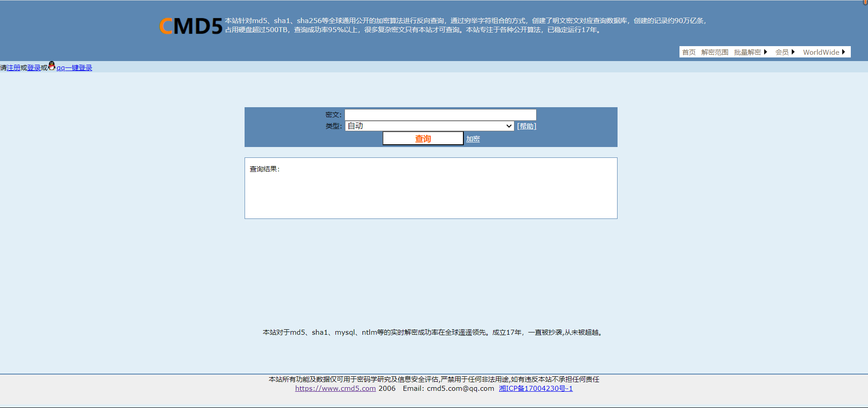Open the [帮助] link
The height and width of the screenshot is (408, 868).
tap(526, 126)
